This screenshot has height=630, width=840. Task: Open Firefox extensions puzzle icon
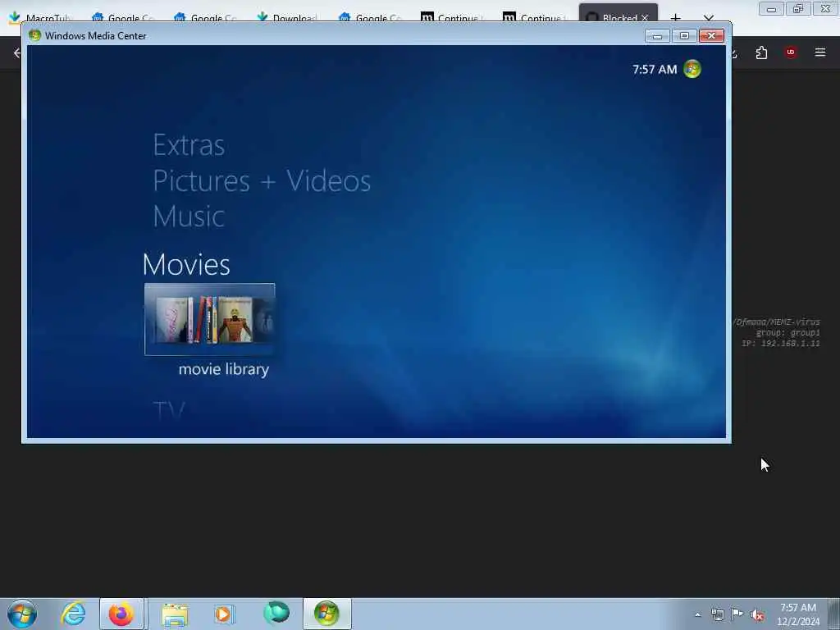point(761,52)
